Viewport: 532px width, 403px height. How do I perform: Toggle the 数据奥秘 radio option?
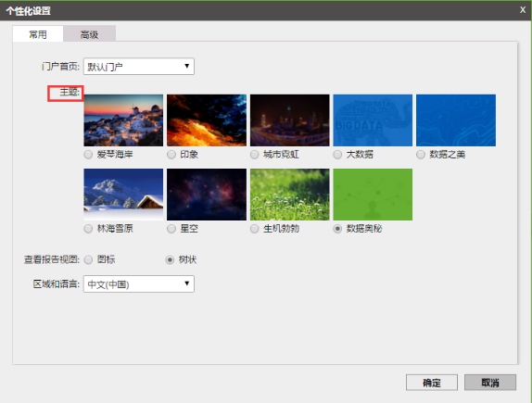[x=337, y=229]
